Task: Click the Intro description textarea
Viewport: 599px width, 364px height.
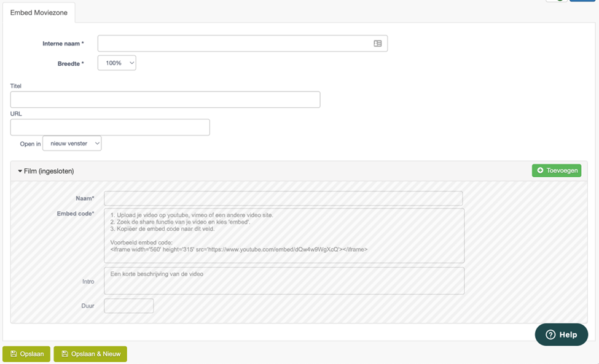Action: [284, 281]
